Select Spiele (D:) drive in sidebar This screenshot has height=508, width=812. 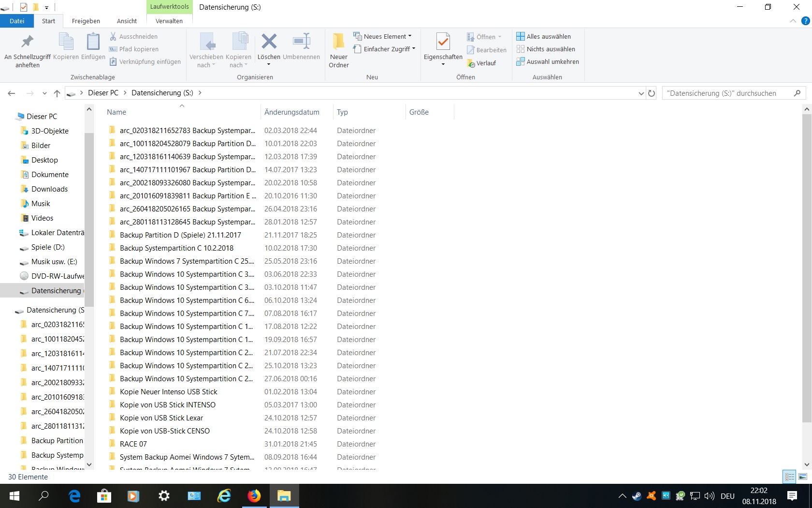(48, 247)
